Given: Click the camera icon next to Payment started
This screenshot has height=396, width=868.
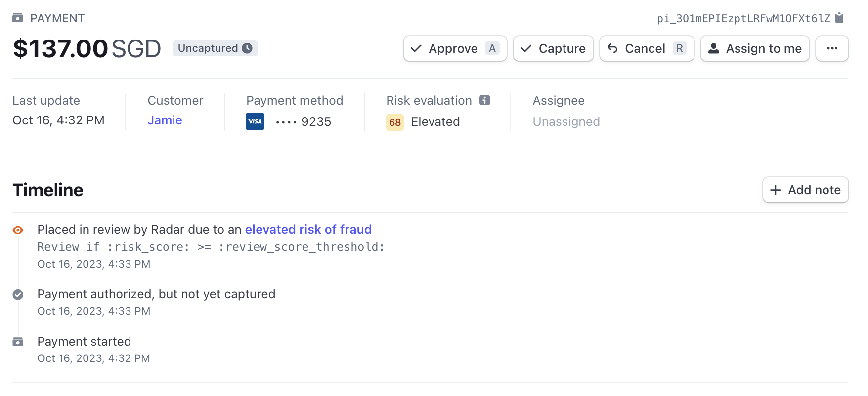Looking at the screenshot, I should [x=18, y=342].
